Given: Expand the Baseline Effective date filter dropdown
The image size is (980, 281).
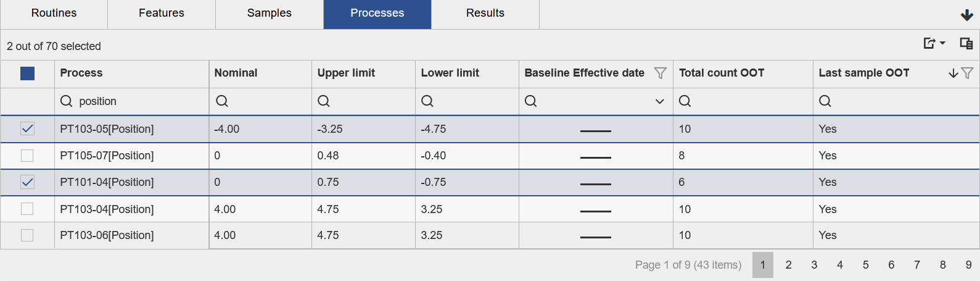Looking at the screenshot, I should [659, 101].
